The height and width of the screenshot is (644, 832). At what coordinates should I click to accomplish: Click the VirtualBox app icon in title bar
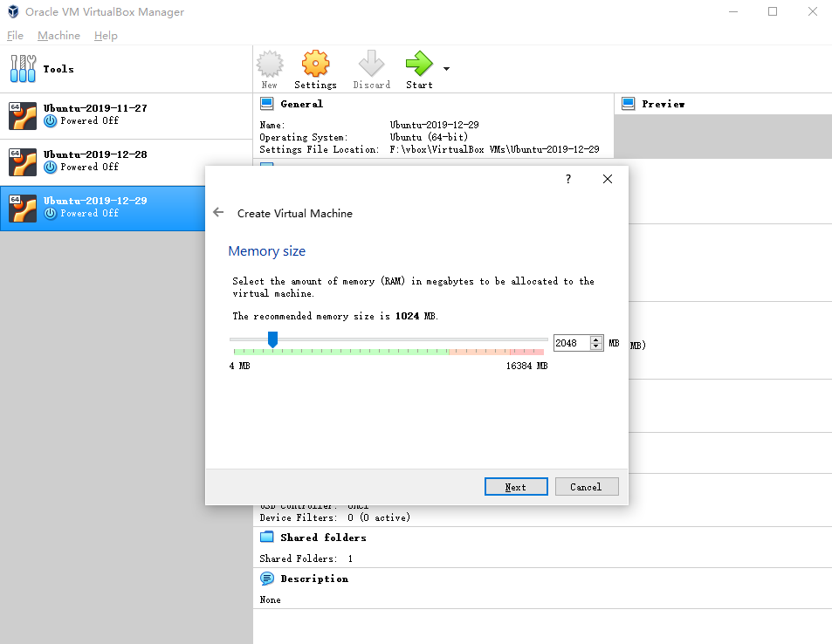point(13,11)
